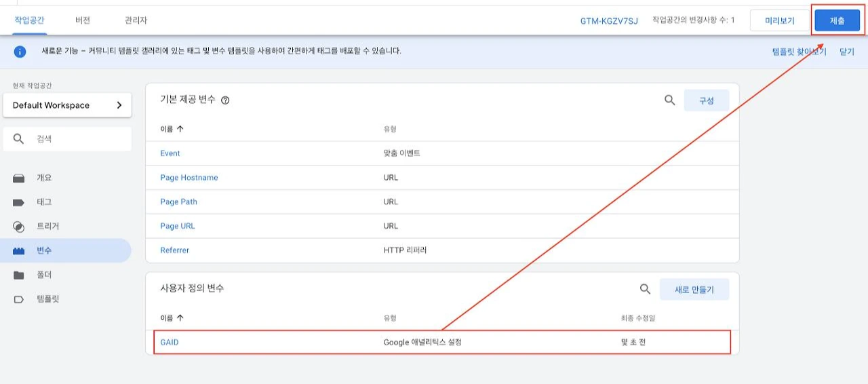Open the 개요 overview icon in sidebar
Image resolution: width=868 pixels, height=384 pixels.
19,178
